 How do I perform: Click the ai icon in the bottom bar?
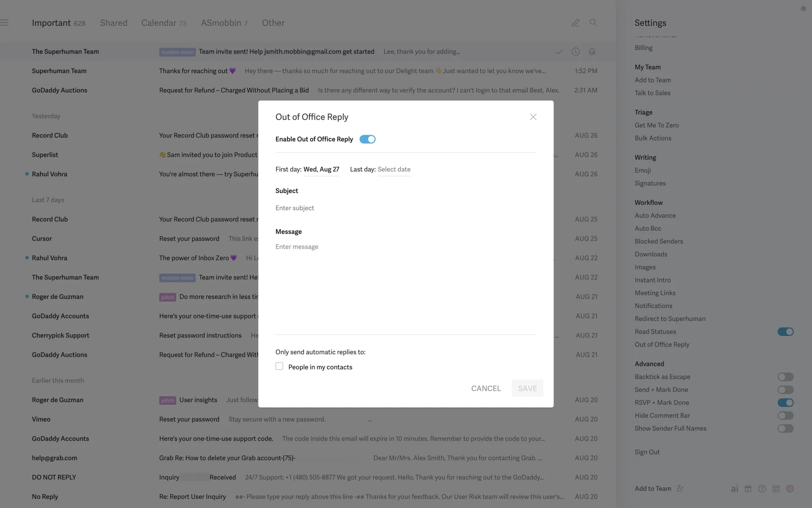pyautogui.click(x=734, y=489)
